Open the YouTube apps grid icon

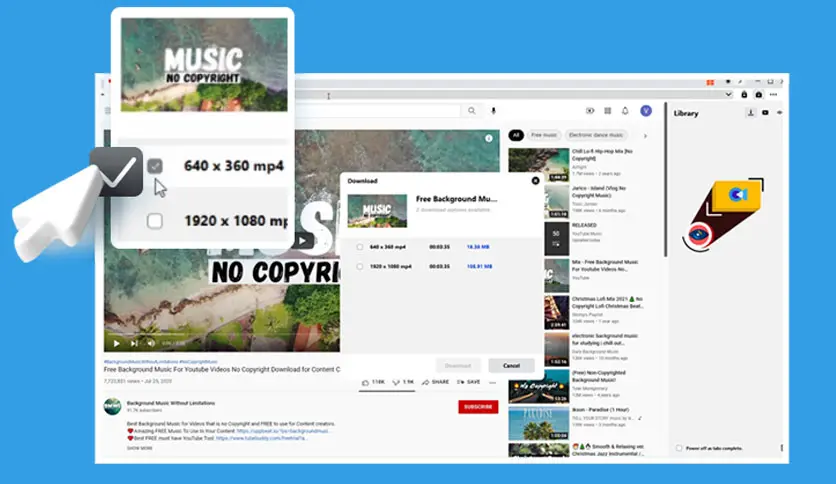[607, 111]
